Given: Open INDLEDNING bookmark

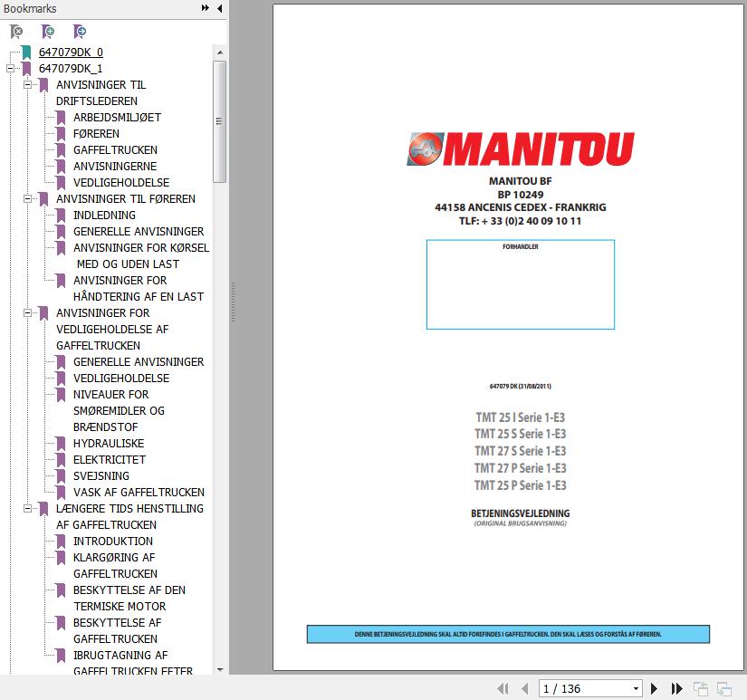Looking at the screenshot, I should click(104, 216).
